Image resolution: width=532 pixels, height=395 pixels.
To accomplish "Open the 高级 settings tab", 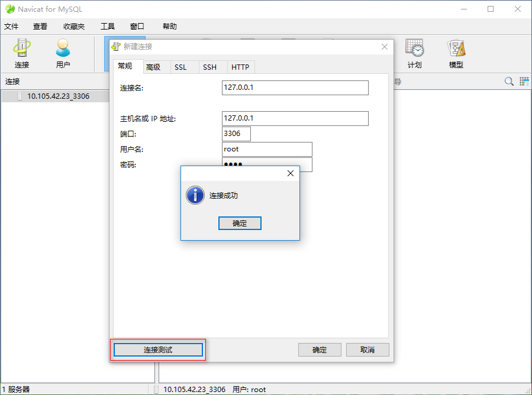I will [x=155, y=67].
